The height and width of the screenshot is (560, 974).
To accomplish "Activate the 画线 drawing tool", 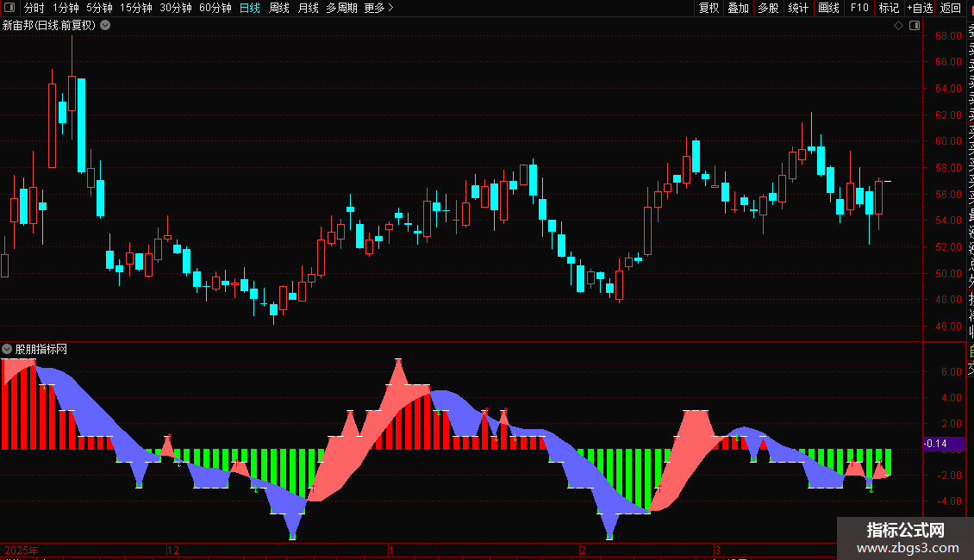I will click(x=828, y=8).
